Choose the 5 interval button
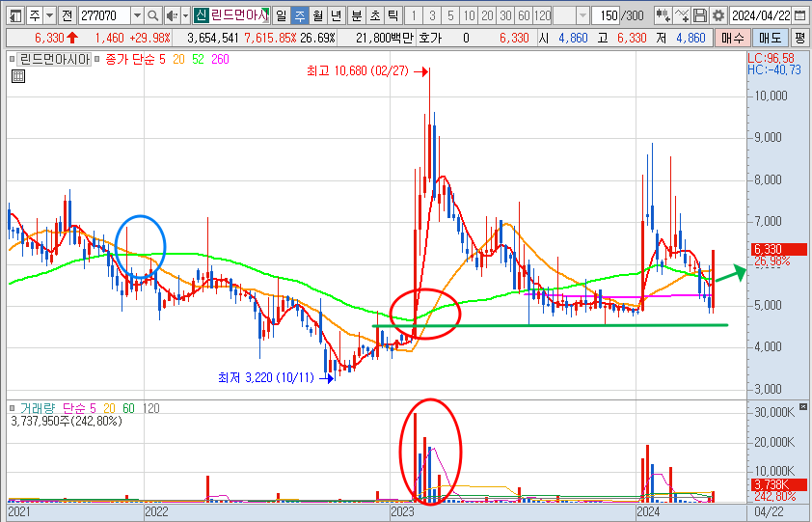Viewport: 812px width, 522px height. pos(450,15)
